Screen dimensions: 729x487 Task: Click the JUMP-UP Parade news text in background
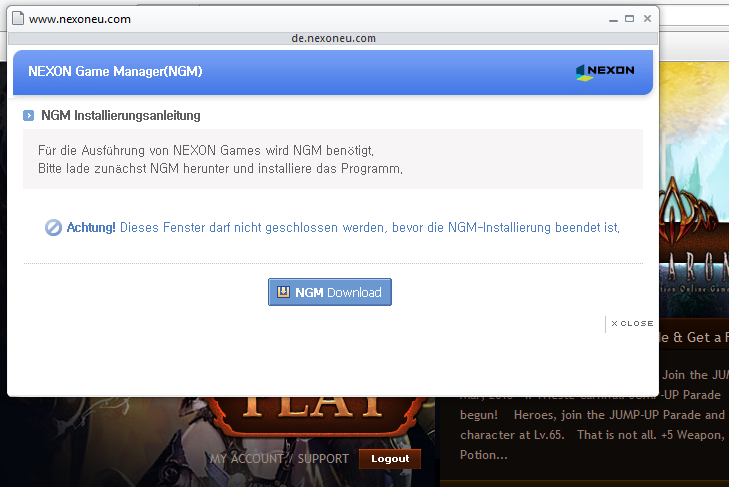594,415
